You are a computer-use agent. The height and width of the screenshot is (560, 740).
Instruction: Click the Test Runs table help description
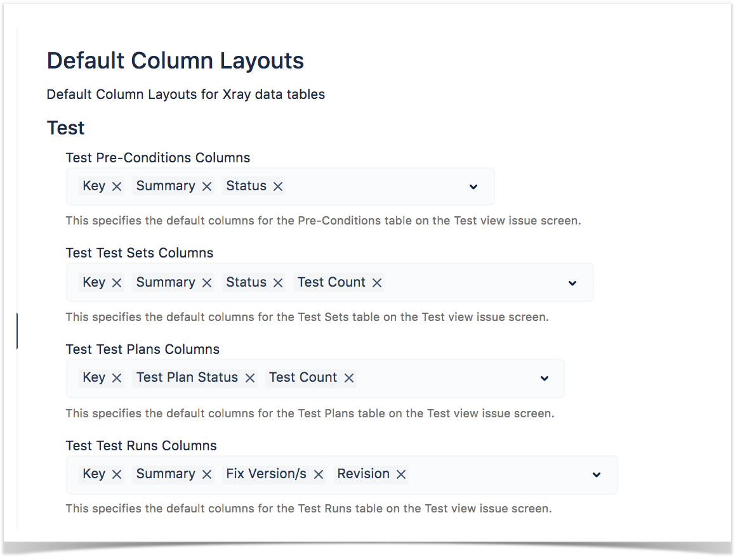point(308,509)
